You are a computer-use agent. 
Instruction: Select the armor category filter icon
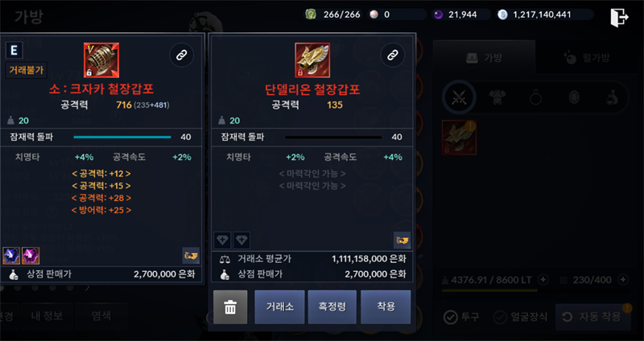(x=497, y=98)
